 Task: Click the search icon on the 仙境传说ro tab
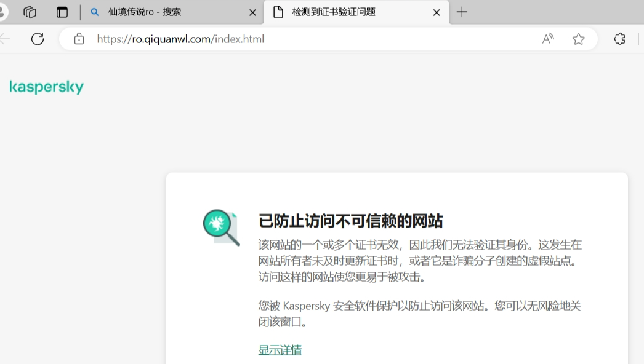(x=94, y=12)
